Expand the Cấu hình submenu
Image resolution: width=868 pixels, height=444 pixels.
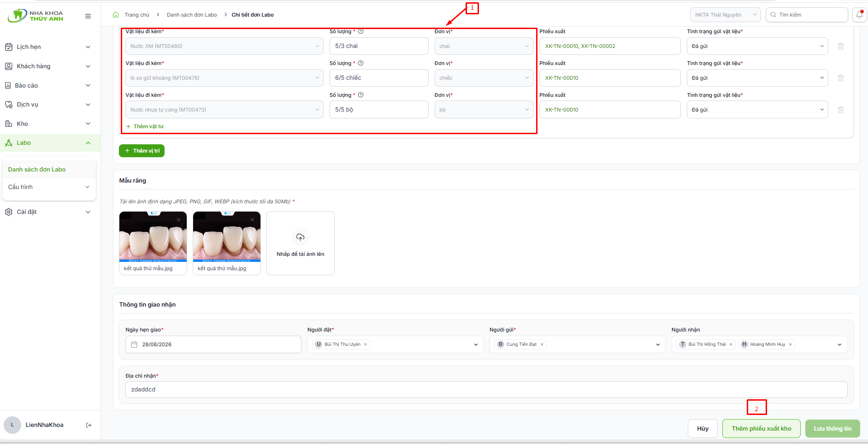(x=49, y=187)
